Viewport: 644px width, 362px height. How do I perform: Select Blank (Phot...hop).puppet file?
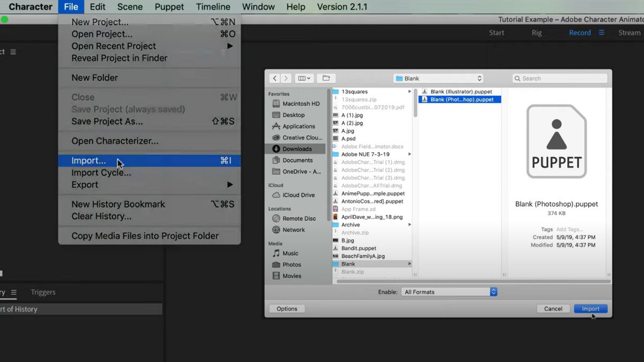tap(460, 99)
